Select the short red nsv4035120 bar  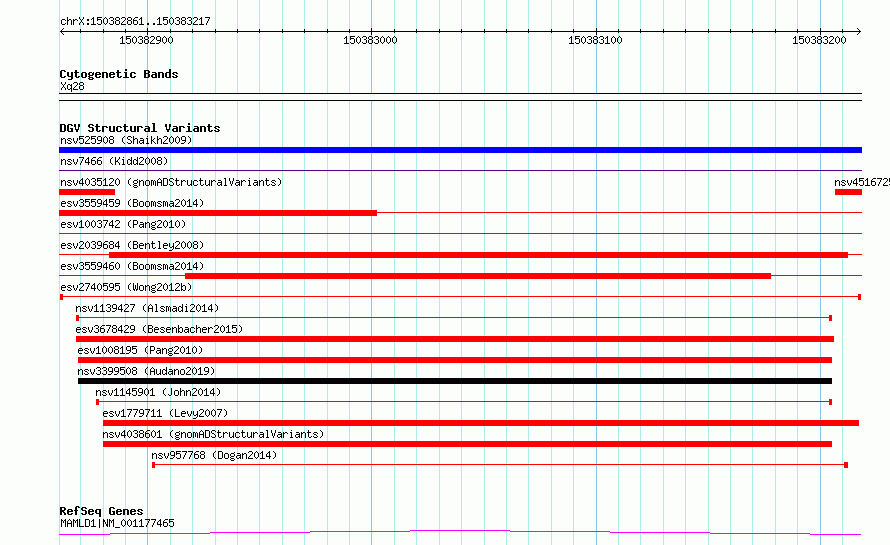click(87, 192)
